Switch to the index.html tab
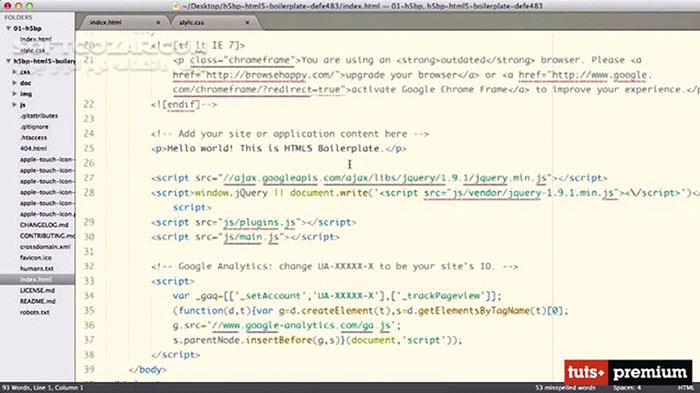700x393 pixels. (106, 22)
